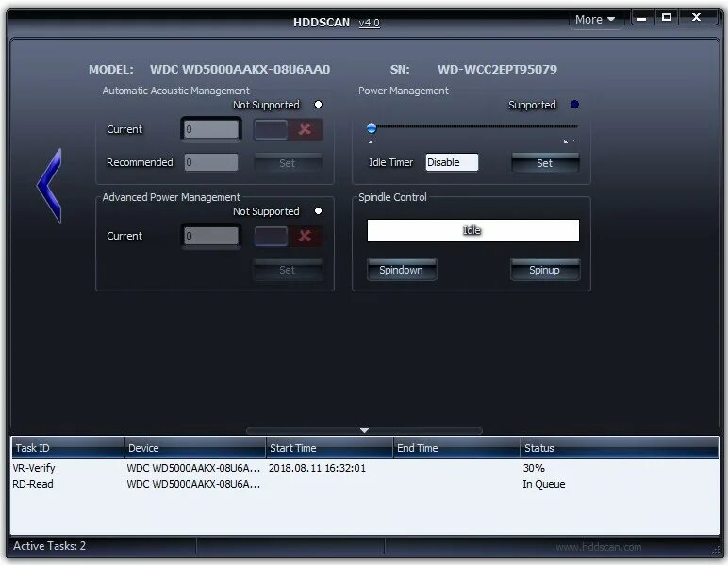Click the Recommended value field
Image resolution: width=728 pixels, height=565 pixels.
211,162
